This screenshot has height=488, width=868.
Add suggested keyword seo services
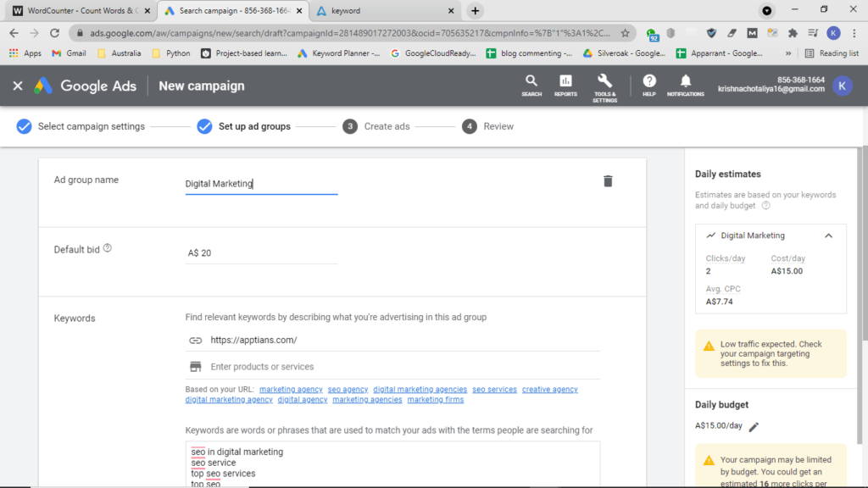[x=494, y=390]
